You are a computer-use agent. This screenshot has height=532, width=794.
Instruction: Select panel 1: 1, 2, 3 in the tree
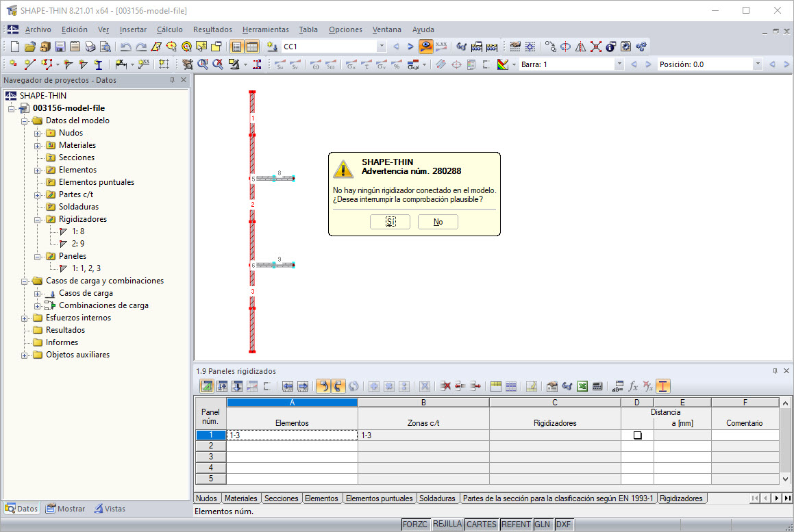[86, 268]
